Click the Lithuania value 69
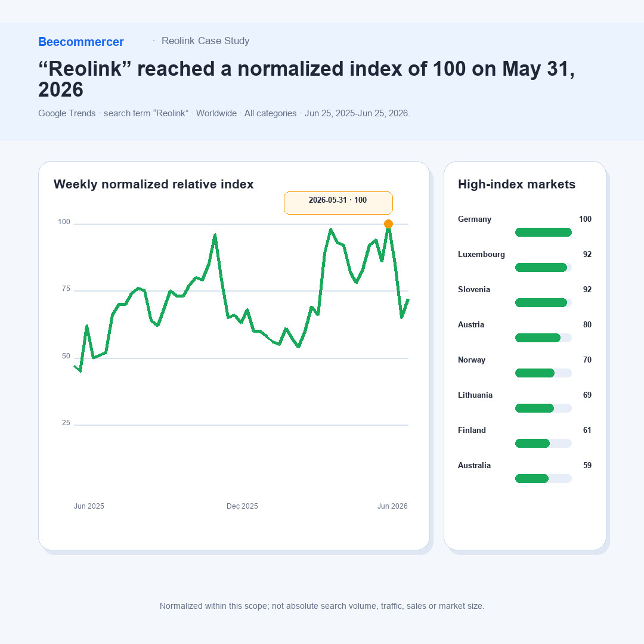The image size is (644, 644). [587, 395]
